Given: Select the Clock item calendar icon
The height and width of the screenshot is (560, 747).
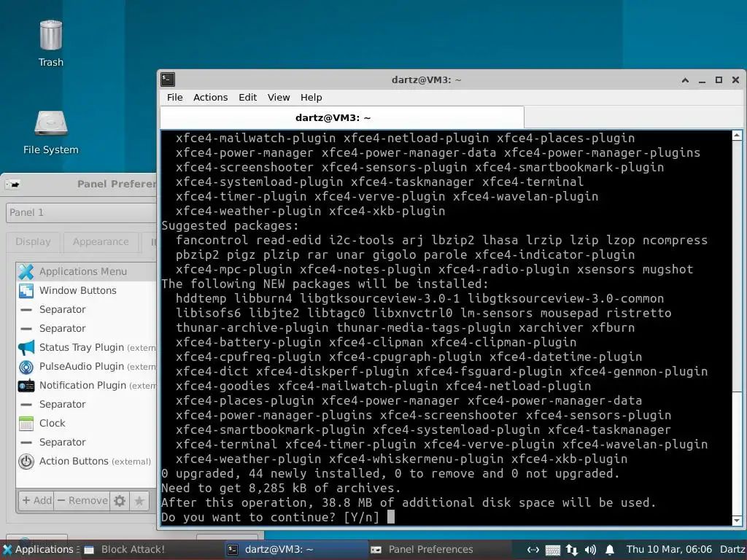Looking at the screenshot, I should tap(26, 424).
